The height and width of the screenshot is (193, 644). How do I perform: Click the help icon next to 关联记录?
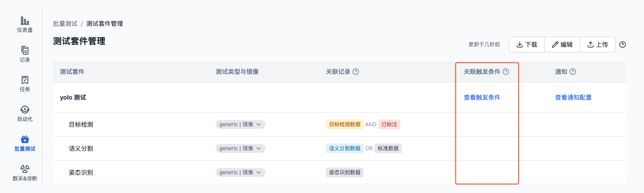[x=356, y=72]
